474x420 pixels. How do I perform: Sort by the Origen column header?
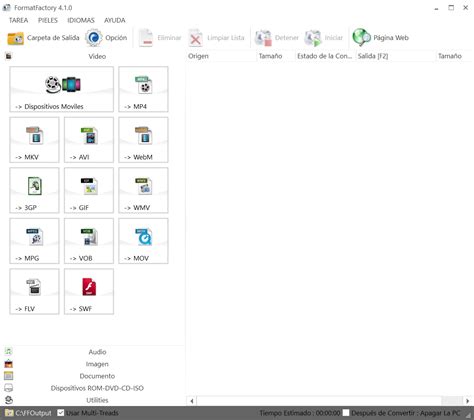coord(220,56)
